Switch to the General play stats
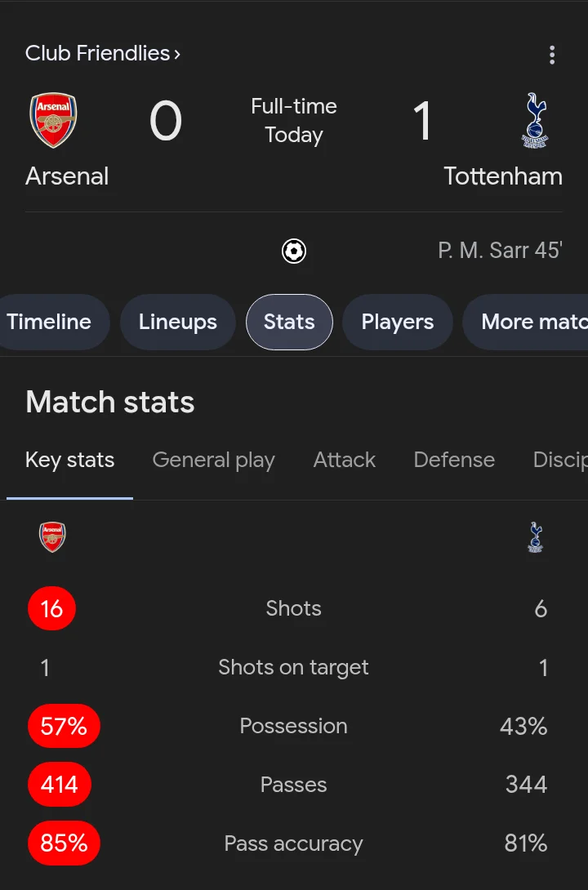Viewport: 588px width, 890px height. click(213, 460)
